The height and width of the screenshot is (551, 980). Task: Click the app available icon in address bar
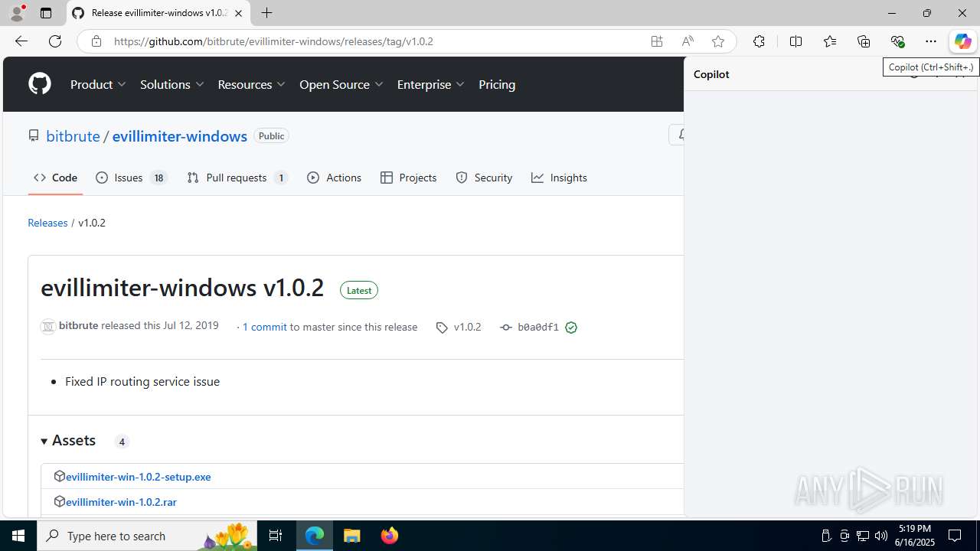coord(657,41)
